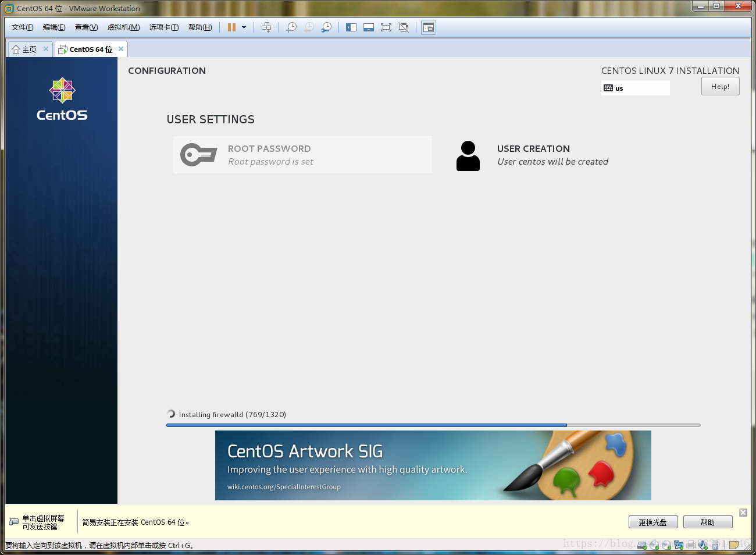The width and height of the screenshot is (756, 555).
Task: Click the us keyboard layout indicator
Action: click(x=635, y=88)
